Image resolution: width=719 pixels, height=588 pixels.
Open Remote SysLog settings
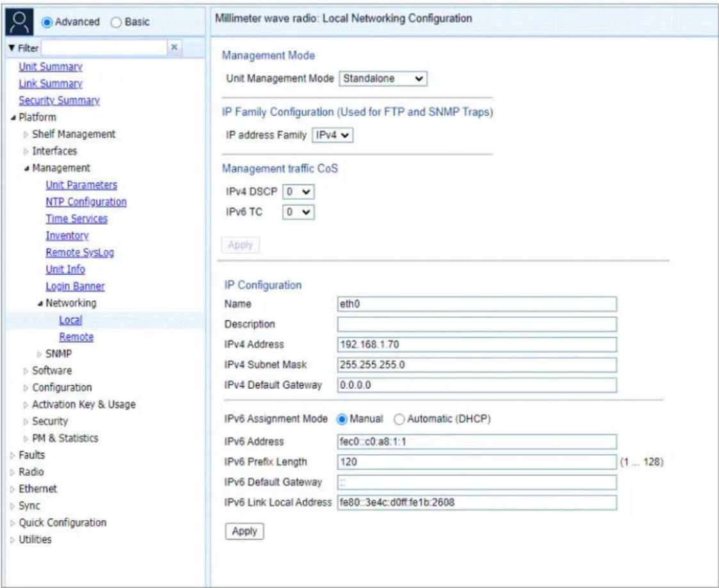(80, 253)
